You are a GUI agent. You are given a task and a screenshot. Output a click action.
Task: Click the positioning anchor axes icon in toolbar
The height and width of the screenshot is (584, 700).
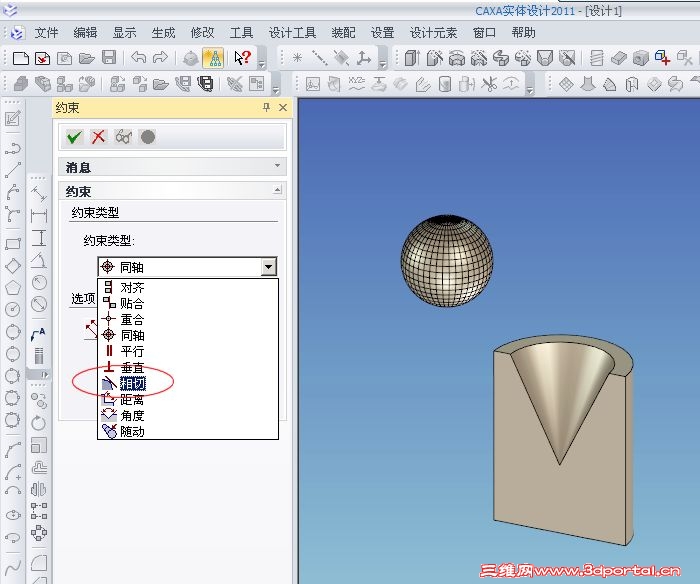pyautogui.click(x=364, y=58)
